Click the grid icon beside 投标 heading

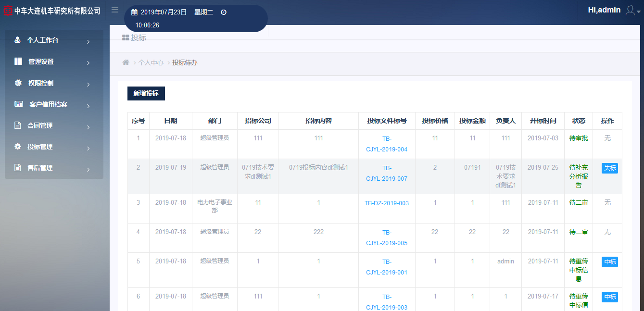[126, 37]
